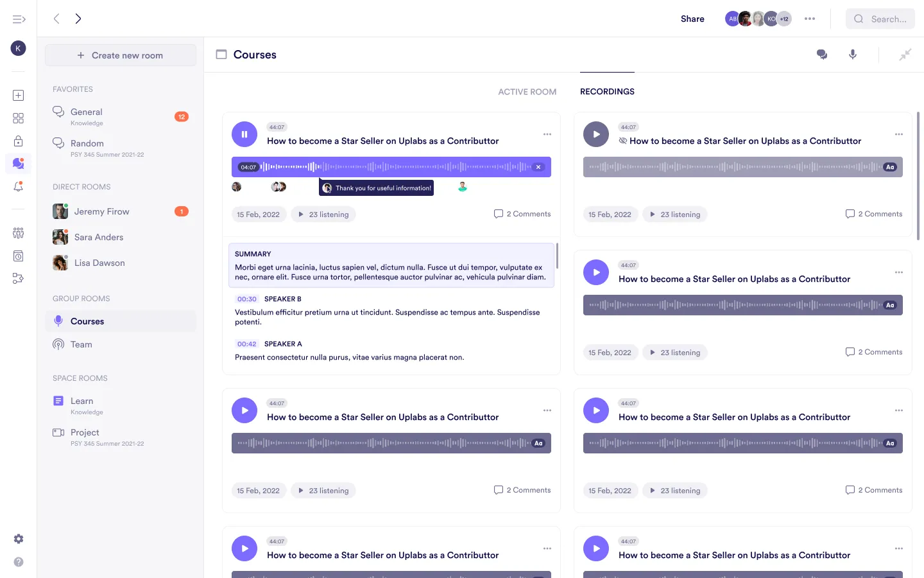This screenshot has width=924, height=578.
Task: Expand the +12 members avatar list
Action: pos(784,19)
